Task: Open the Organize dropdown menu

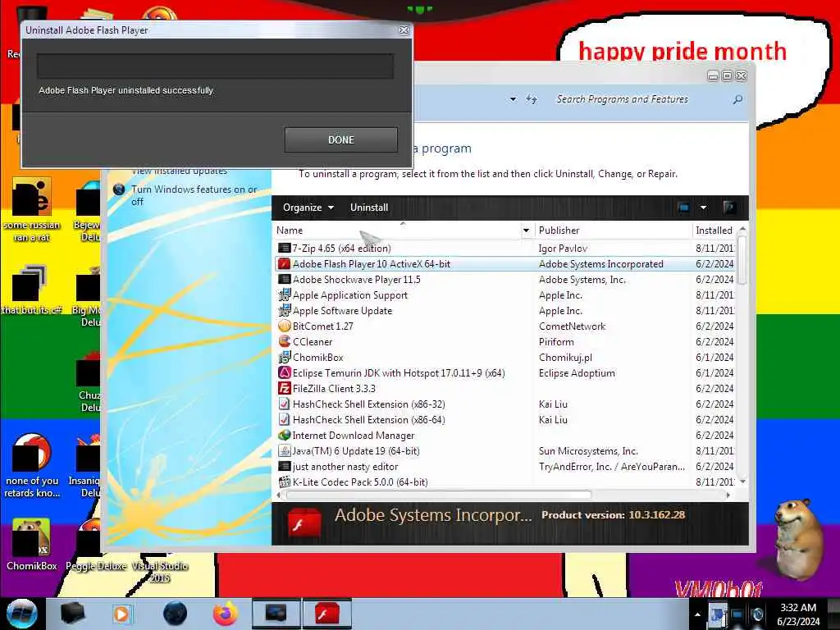Action: [308, 208]
